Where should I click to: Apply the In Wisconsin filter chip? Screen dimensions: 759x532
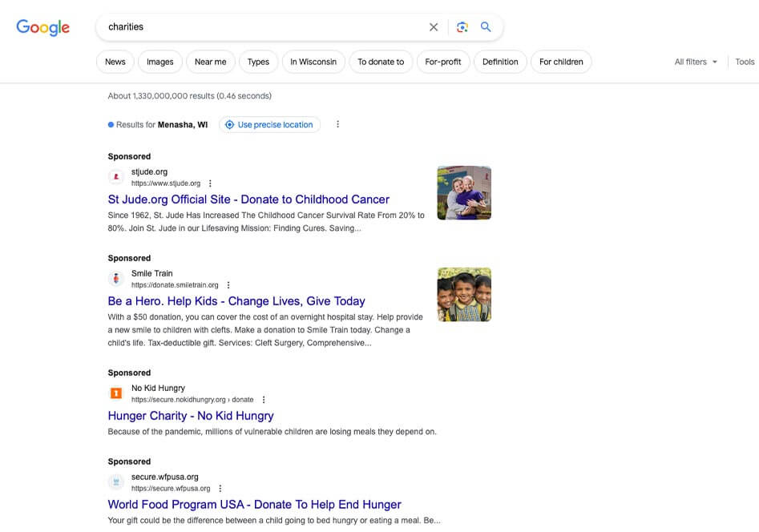313,62
